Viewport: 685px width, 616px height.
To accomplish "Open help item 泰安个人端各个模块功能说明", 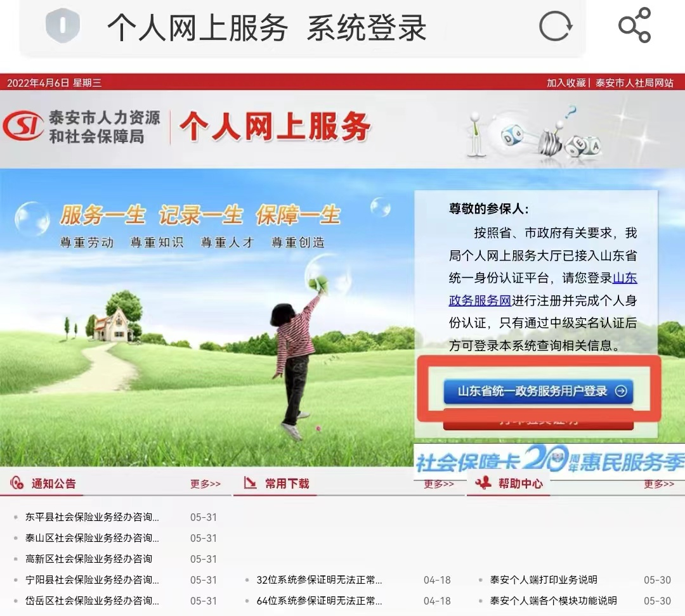I will (553, 601).
